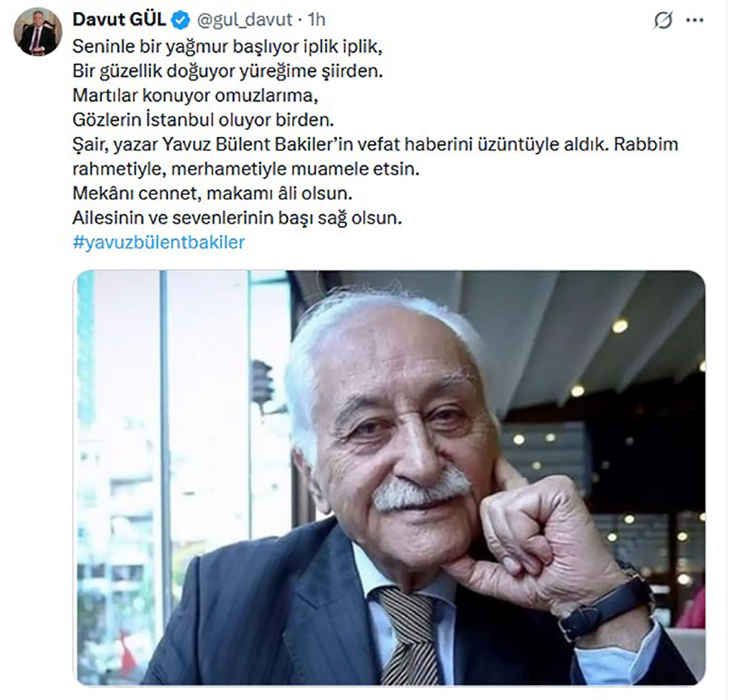Screen dimensions: 741x700
Task: Click the line 'Gözlerin İstanbul oluyor birden'
Action: coord(204,120)
